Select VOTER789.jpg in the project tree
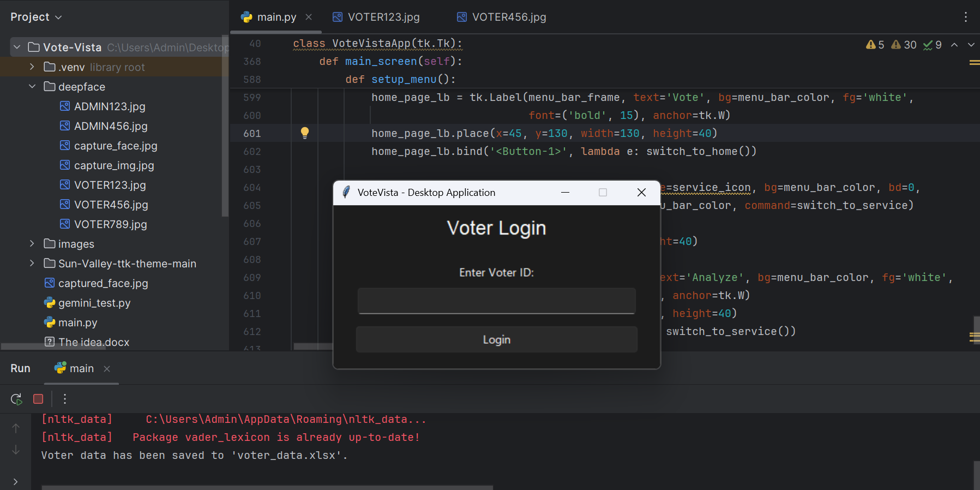Image resolution: width=980 pixels, height=490 pixels. (x=111, y=224)
